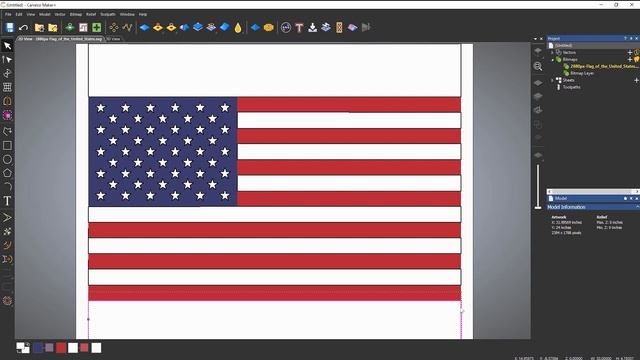Click the yellow zigzag curve toolbar icon
The height and width of the screenshot is (360, 640).
(127, 27)
